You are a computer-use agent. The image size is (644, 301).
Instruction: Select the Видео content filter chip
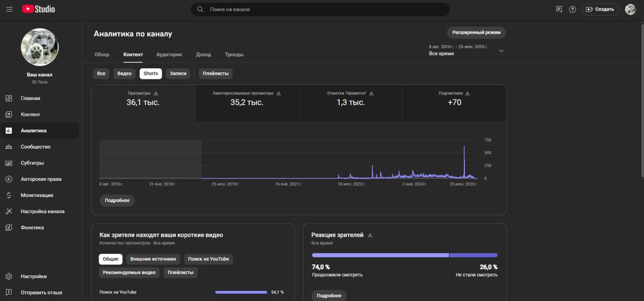[124, 73]
